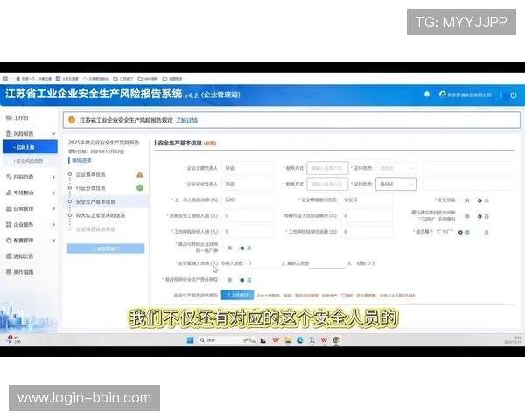Screen dimensions: 525x420
Task: Click the green check icon beside 行业分类信息
Action: click(x=140, y=188)
